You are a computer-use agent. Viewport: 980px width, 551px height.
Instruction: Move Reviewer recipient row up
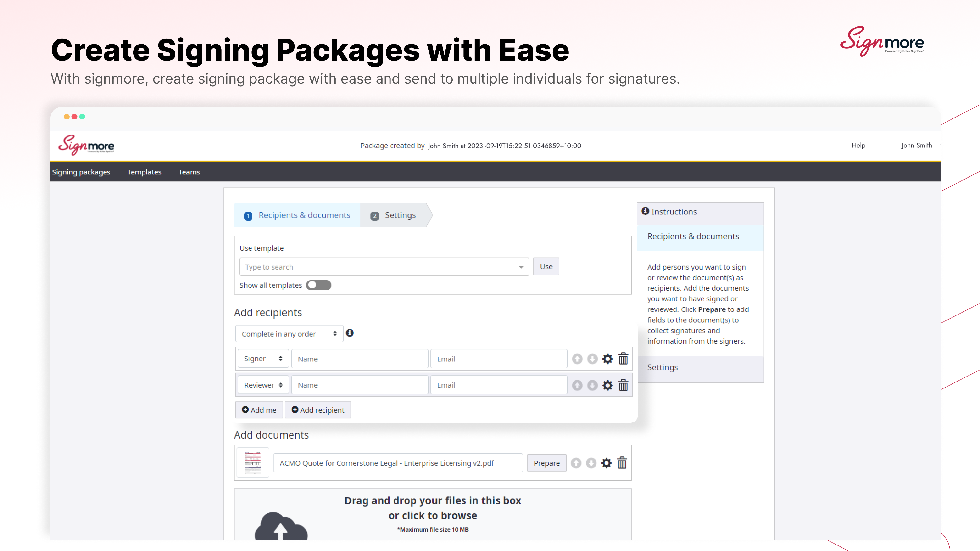[577, 385]
